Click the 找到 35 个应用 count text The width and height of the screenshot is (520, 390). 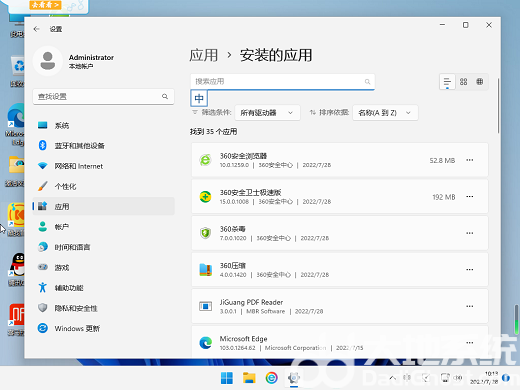coord(213,132)
